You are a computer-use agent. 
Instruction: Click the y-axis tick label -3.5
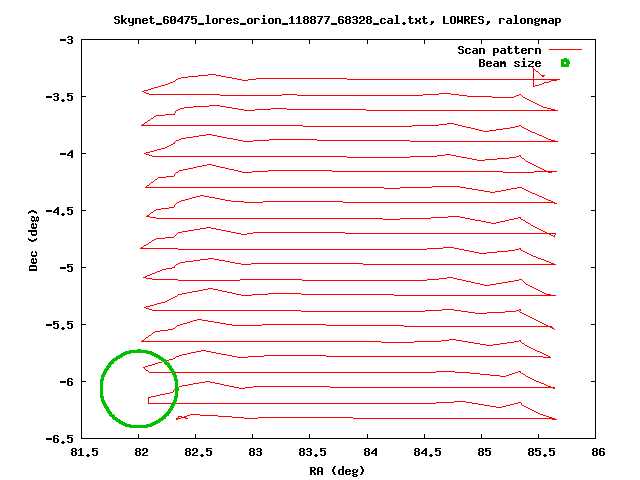tap(60, 97)
